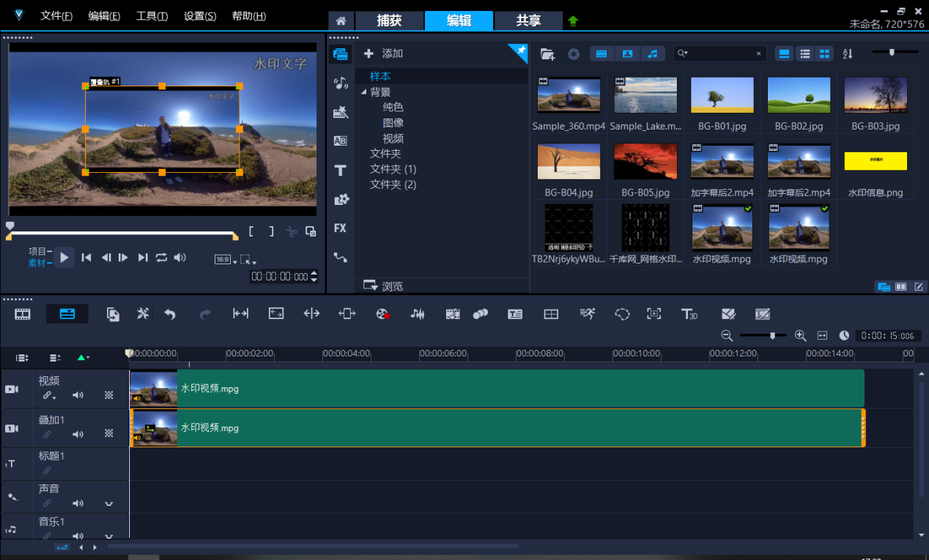This screenshot has height=560, width=929.
Task: Open the 编辑(E) menu
Action: click(x=104, y=16)
